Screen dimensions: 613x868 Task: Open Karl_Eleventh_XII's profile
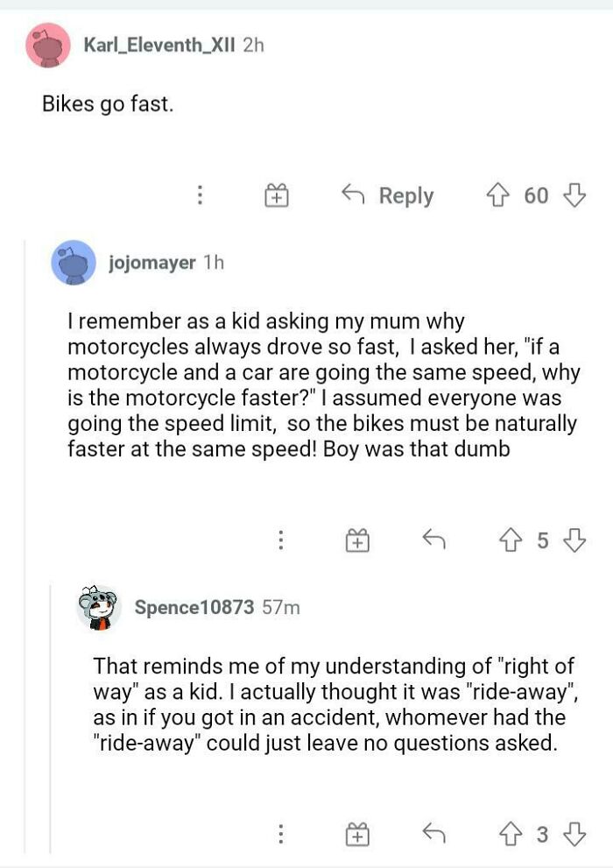tap(160, 47)
